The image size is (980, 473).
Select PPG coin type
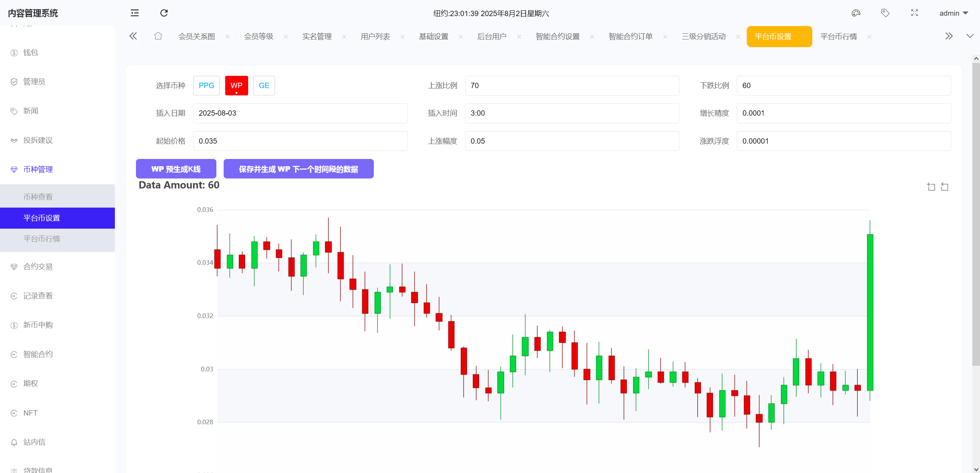[206, 85]
